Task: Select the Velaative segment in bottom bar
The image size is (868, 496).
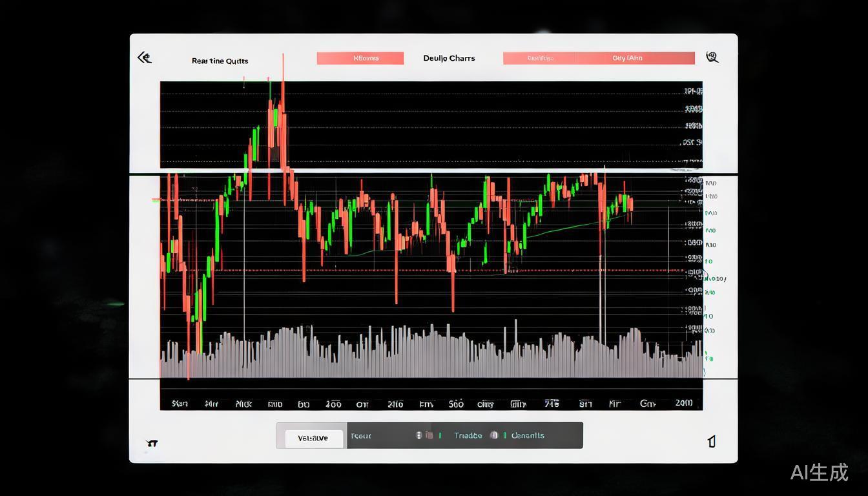Action: coord(313,438)
